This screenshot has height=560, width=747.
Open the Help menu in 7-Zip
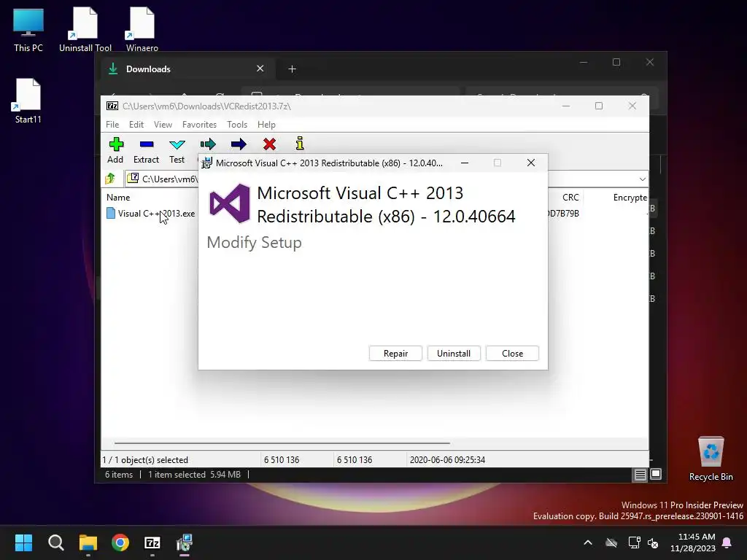coord(266,124)
